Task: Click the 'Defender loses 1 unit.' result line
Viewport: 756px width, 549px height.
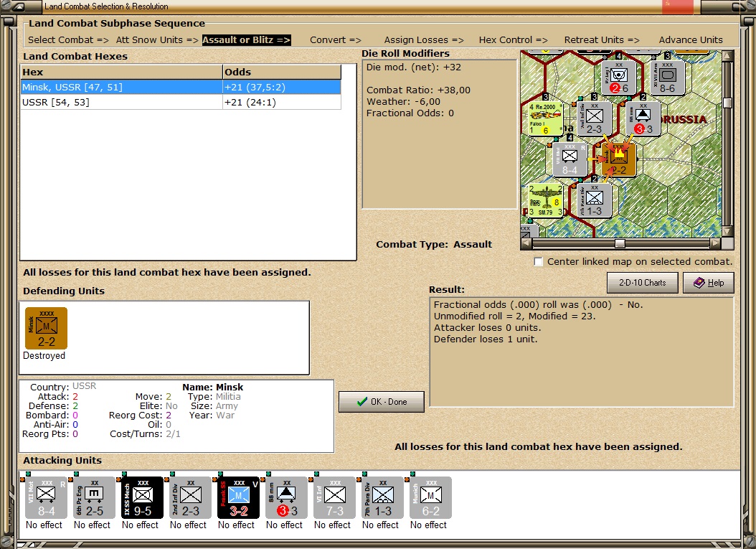Action: coord(485,339)
